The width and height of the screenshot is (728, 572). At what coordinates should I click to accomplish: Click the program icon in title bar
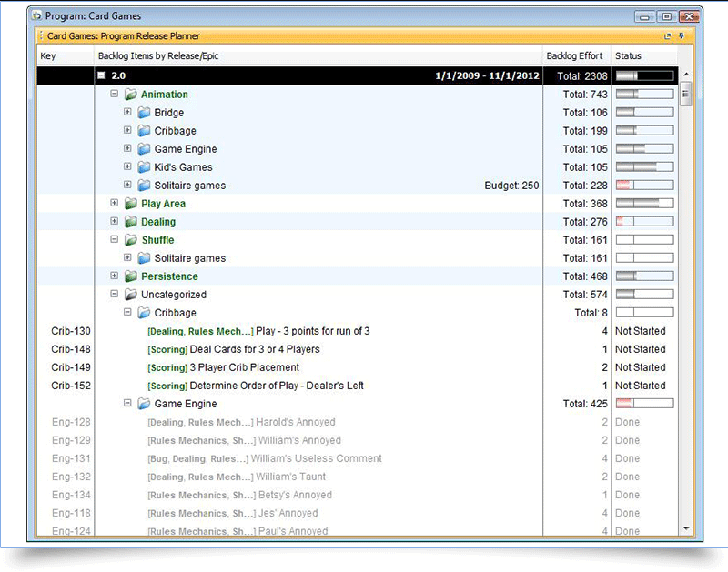35,15
